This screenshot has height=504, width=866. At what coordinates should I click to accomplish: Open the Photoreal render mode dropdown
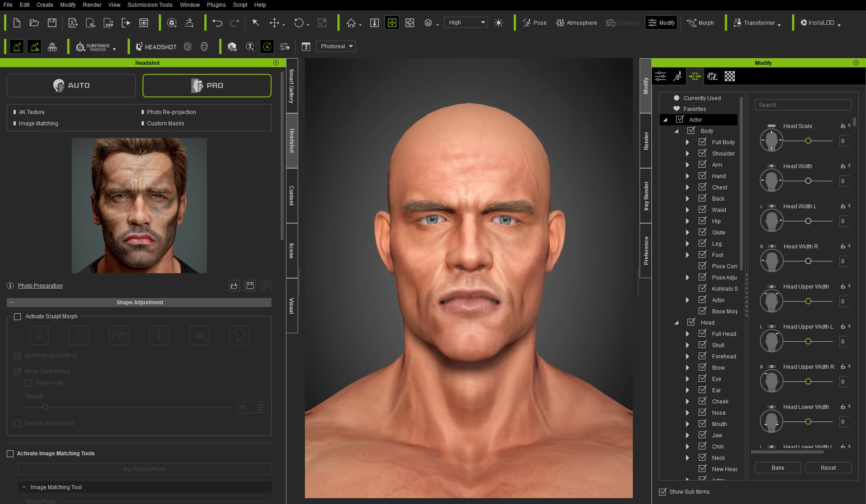click(336, 46)
